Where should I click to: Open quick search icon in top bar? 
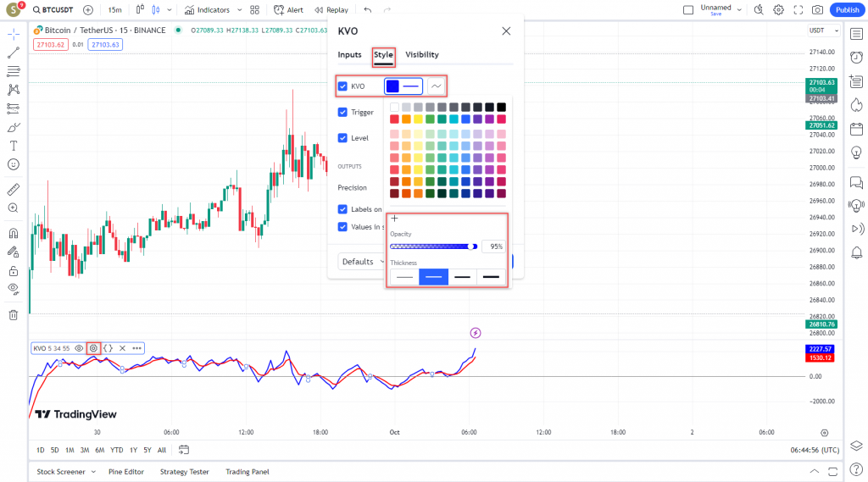click(759, 10)
